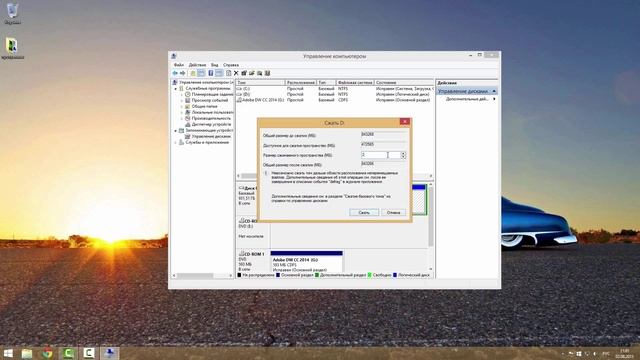Image resolution: width=640 pixels, height=360 pixels.
Task: Click the shrink size input field
Action: pos(381,155)
